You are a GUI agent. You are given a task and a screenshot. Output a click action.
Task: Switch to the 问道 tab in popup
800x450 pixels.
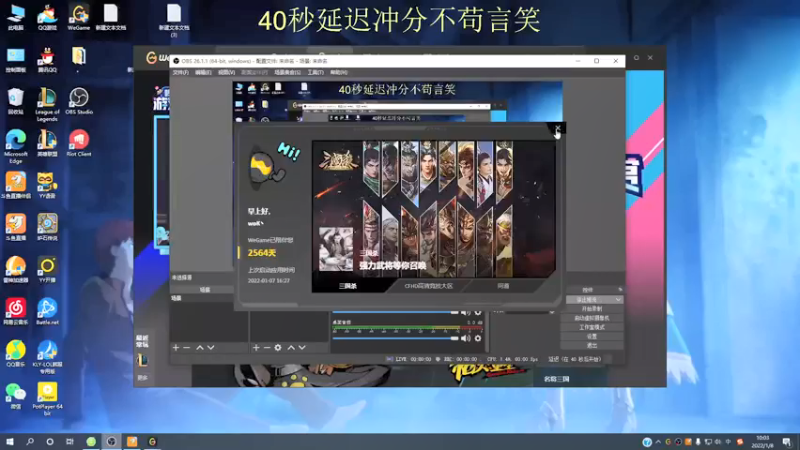[x=504, y=286]
